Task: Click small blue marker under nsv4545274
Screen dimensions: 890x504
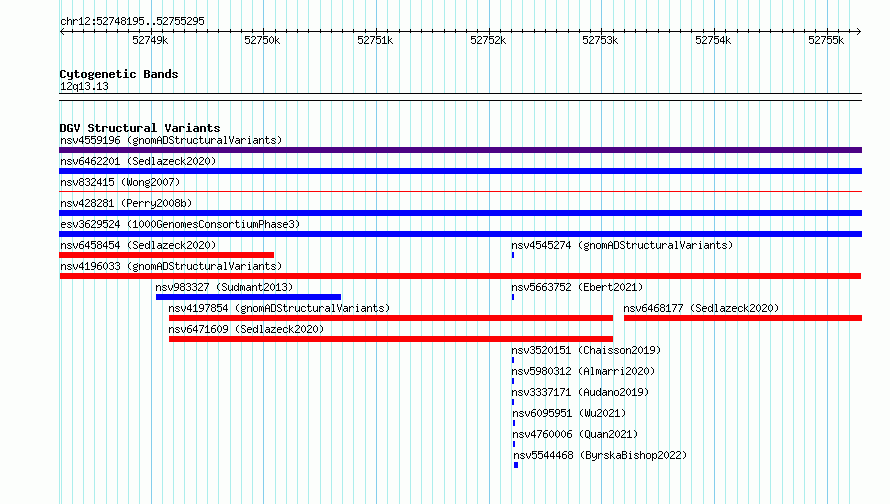Action: coord(513,255)
